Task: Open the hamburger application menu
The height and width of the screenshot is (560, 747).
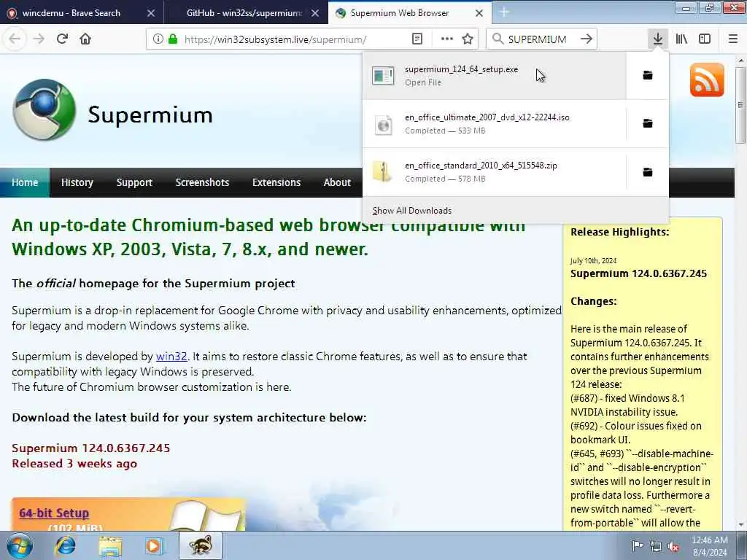Action: (x=732, y=39)
